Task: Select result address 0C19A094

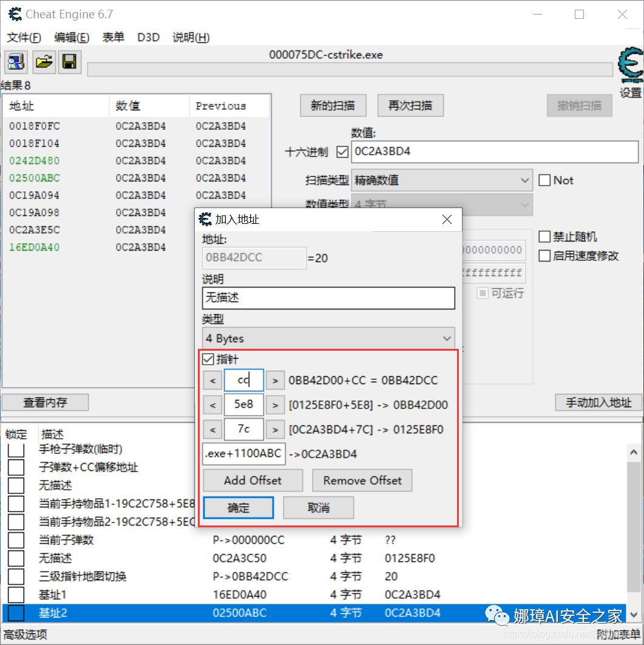Action: [35, 195]
